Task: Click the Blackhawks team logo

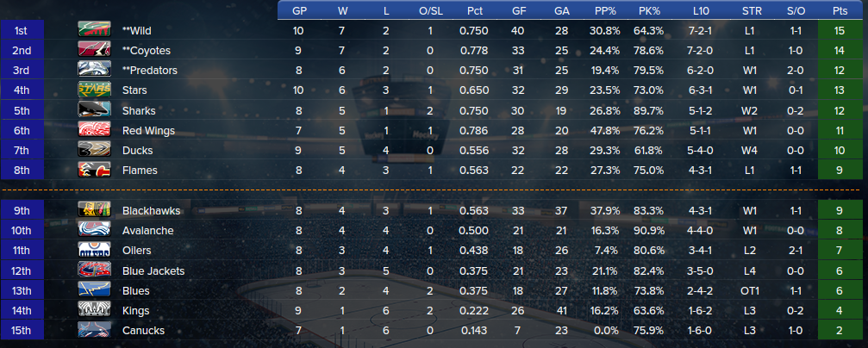Action: [94, 210]
